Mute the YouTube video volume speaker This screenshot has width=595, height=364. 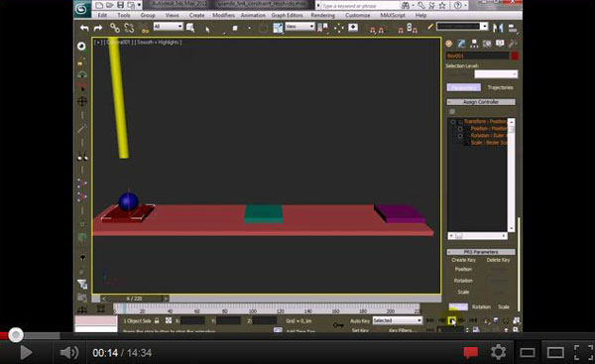68,353
